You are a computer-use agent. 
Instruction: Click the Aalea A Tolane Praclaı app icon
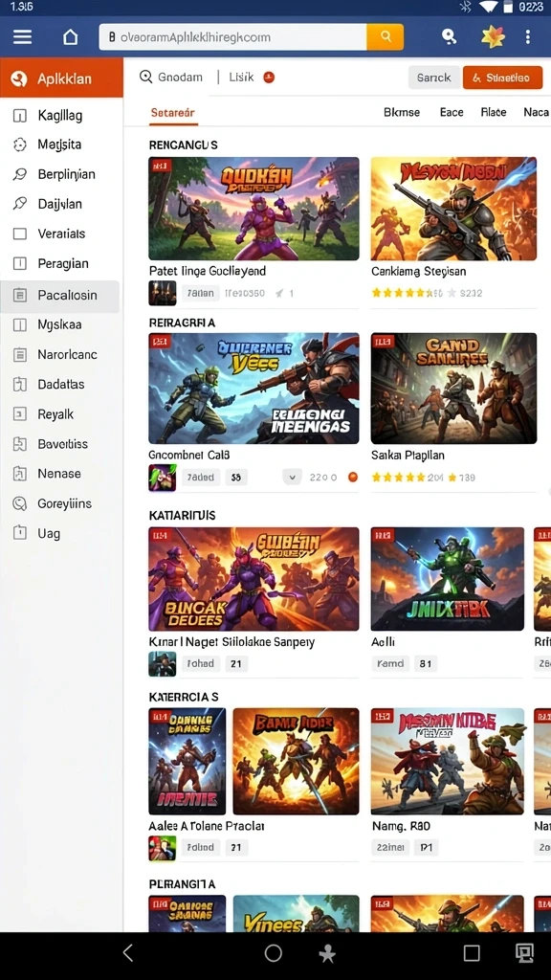pos(163,848)
